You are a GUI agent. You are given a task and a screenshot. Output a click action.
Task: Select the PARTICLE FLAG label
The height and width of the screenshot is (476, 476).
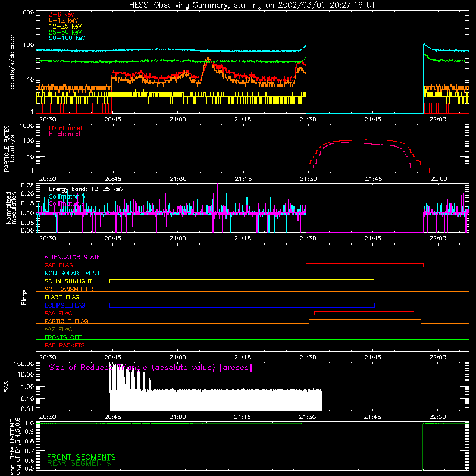pos(67,321)
